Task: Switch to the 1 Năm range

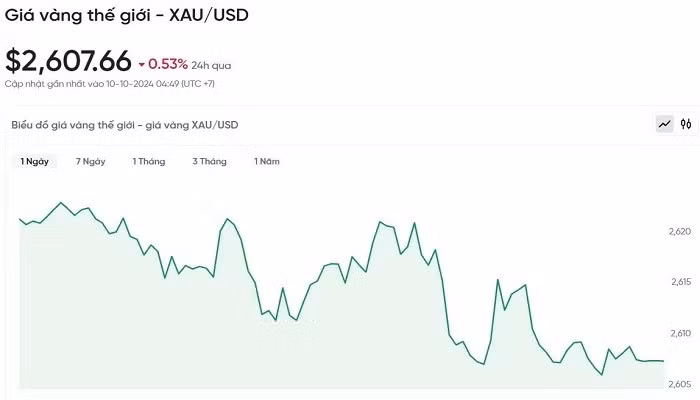Action: tap(267, 161)
